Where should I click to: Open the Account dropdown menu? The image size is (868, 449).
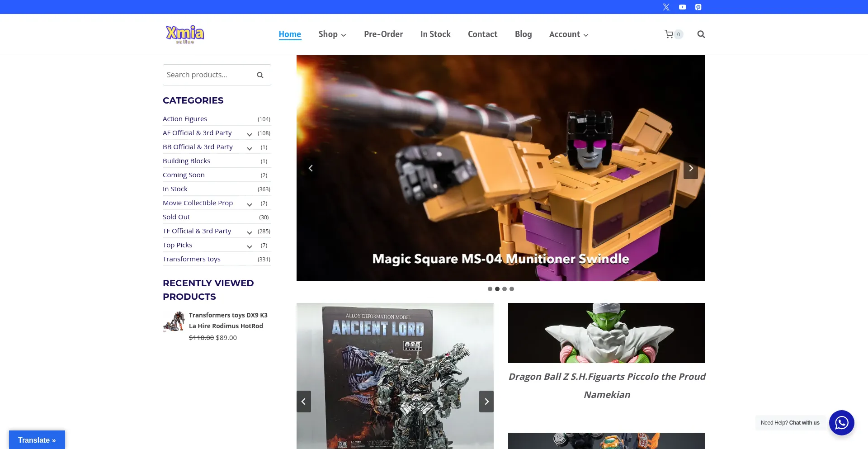point(569,34)
